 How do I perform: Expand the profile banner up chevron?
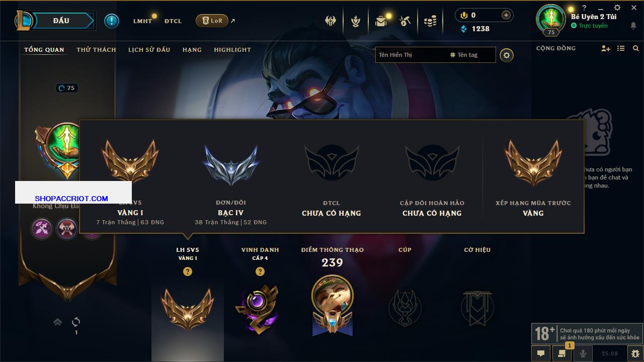[58, 322]
